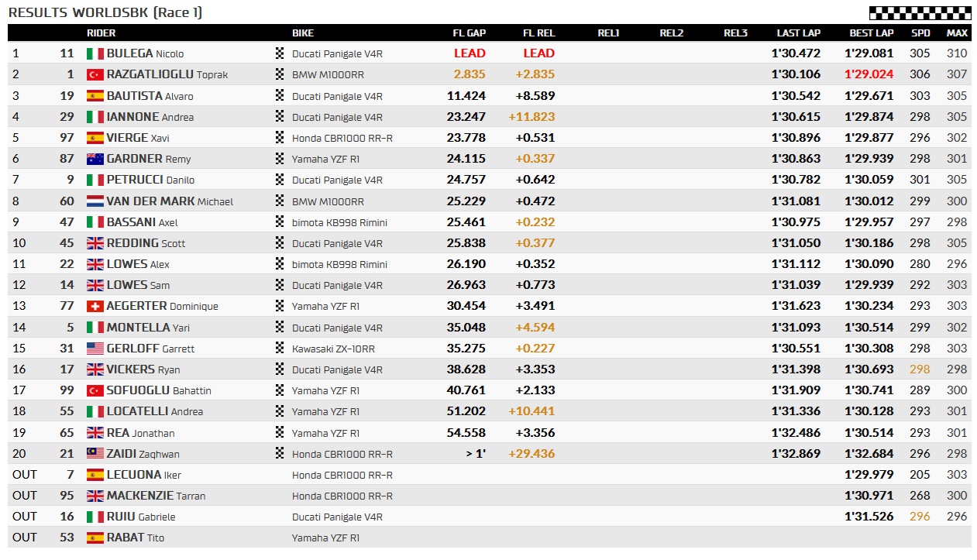The width and height of the screenshot is (977, 560).
Task: Click the FL GAP value > 1'
Action: [x=476, y=454]
